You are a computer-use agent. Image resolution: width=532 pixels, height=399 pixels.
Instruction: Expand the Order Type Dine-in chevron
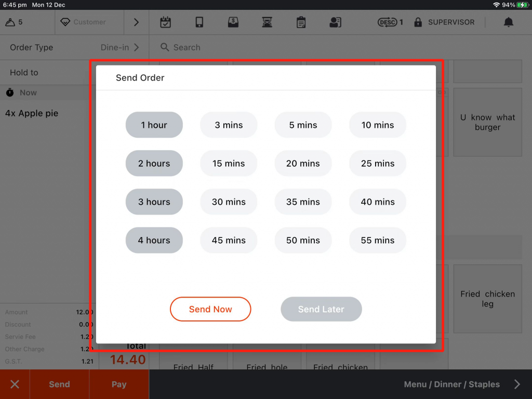137,47
